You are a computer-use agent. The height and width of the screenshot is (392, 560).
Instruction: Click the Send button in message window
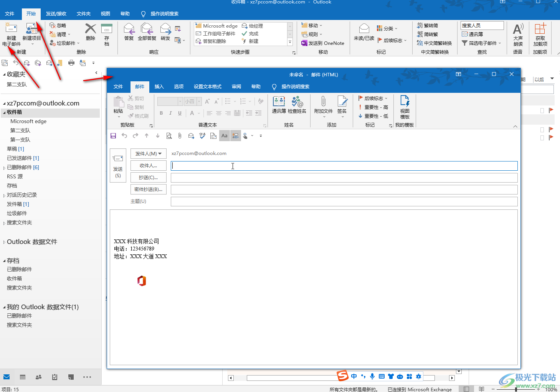pyautogui.click(x=118, y=165)
